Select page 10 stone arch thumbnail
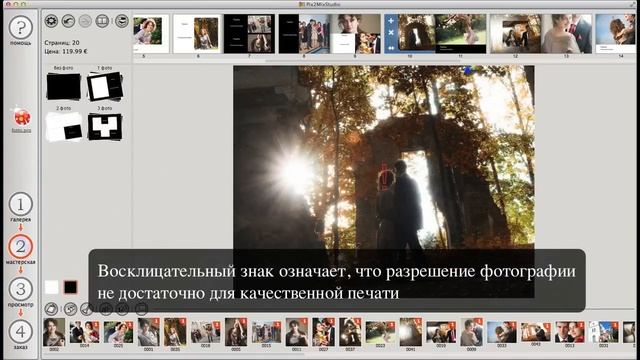Screen dimensions: 640x360 416,33
